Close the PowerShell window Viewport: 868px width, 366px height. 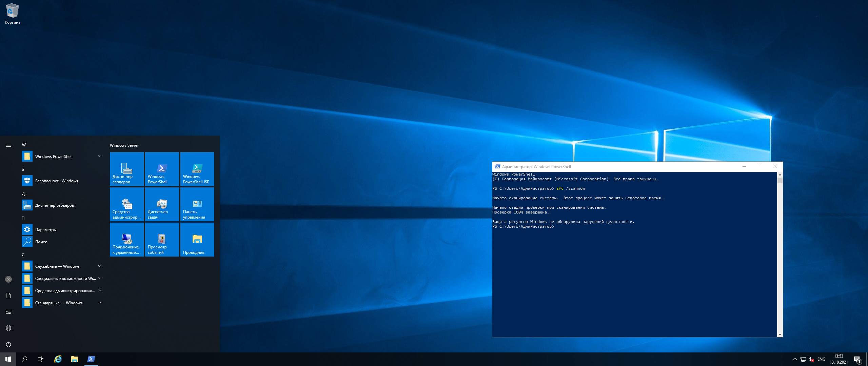click(775, 166)
